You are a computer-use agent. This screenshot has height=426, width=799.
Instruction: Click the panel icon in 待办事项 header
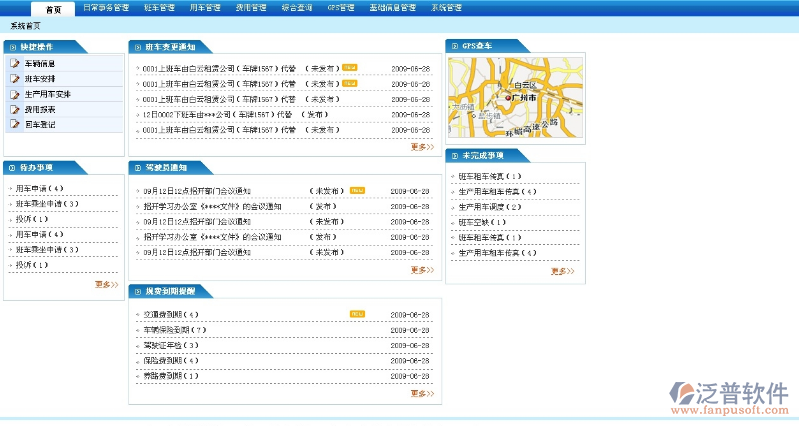pos(12,167)
